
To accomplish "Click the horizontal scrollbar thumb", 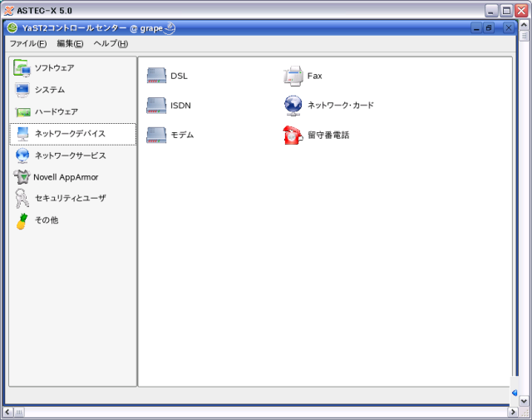I will pos(18,413).
